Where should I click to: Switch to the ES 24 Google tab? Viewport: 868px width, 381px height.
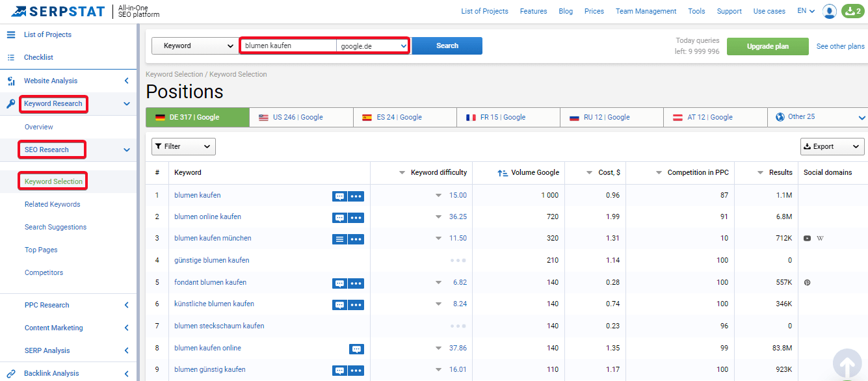click(x=405, y=117)
